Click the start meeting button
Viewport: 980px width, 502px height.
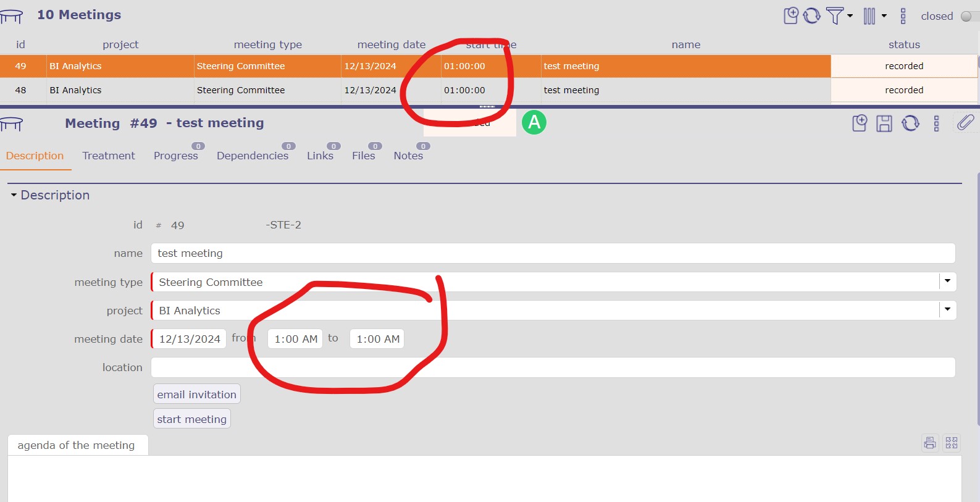[x=191, y=419]
